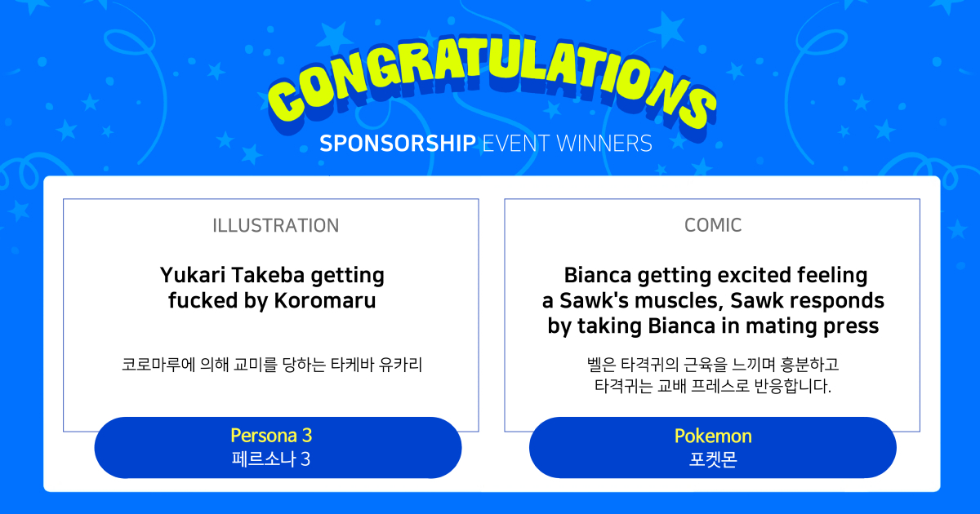Click the Korean '포켓몬' label

click(713, 459)
